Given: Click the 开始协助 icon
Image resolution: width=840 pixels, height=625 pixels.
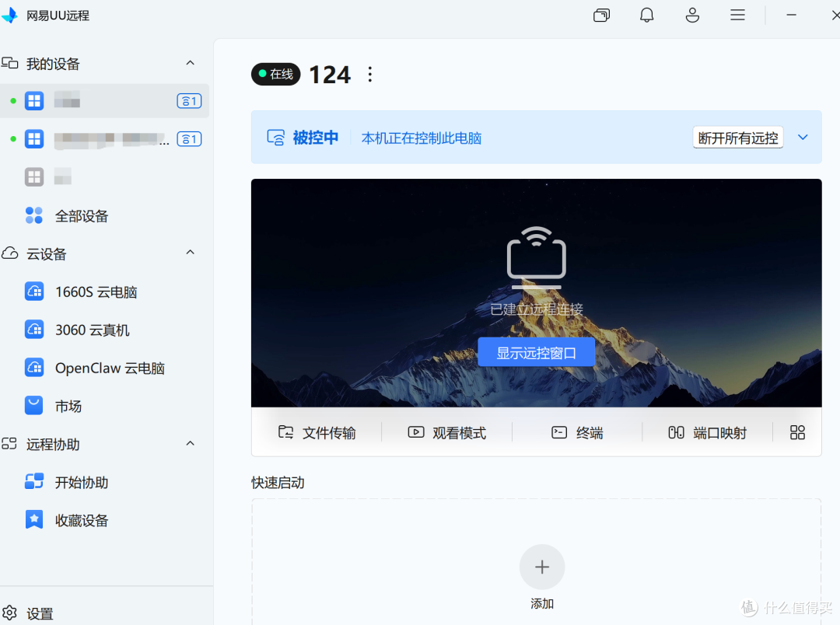Looking at the screenshot, I should coord(34,481).
